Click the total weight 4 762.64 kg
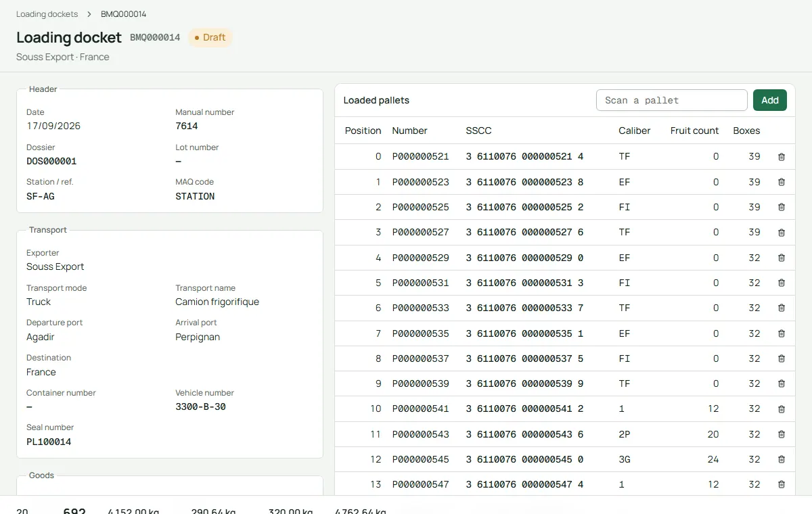This screenshot has height=514, width=812. (361, 511)
